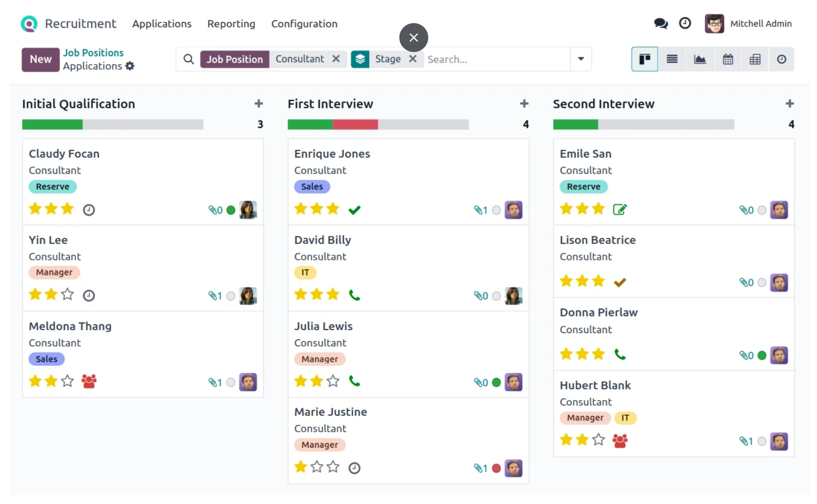Toggle the kanban state dot on Claudy Focan
The image size is (817, 504).
231,210
